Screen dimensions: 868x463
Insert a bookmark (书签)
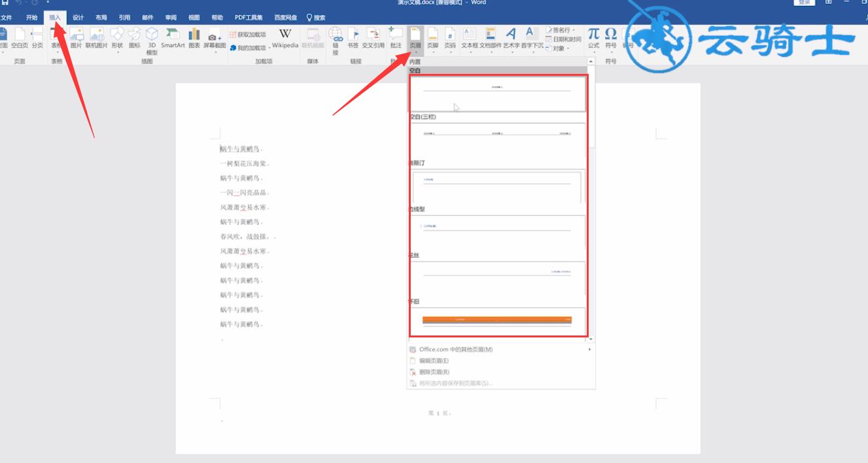click(353, 39)
